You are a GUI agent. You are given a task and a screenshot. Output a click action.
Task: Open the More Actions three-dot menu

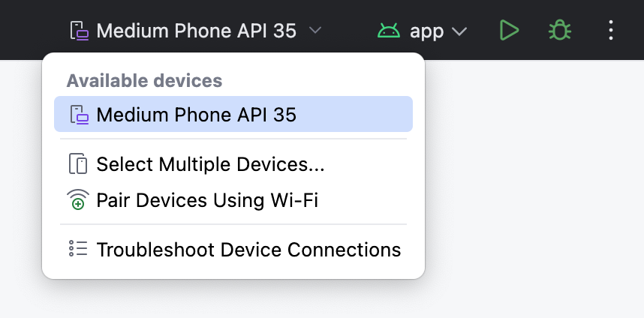pyautogui.click(x=611, y=31)
